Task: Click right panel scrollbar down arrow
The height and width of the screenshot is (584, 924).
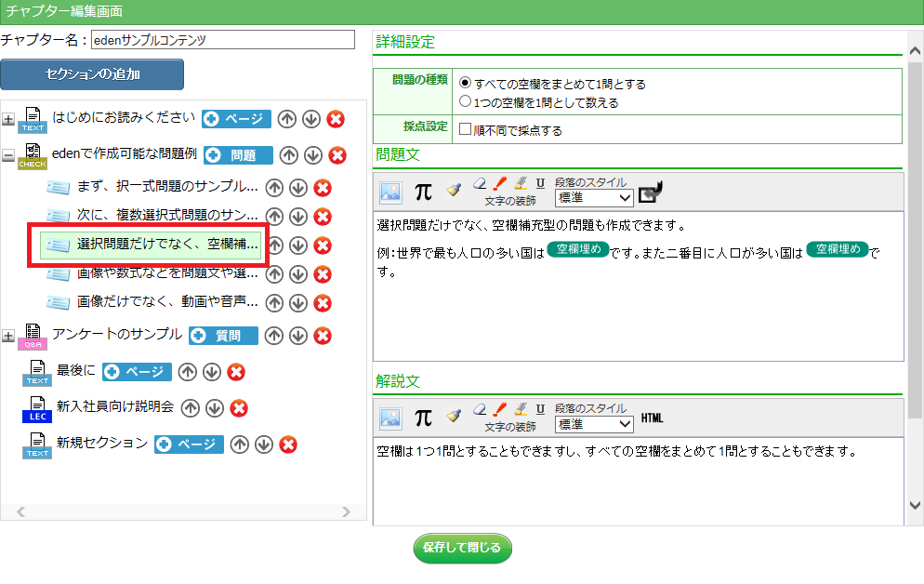Action: (x=915, y=505)
